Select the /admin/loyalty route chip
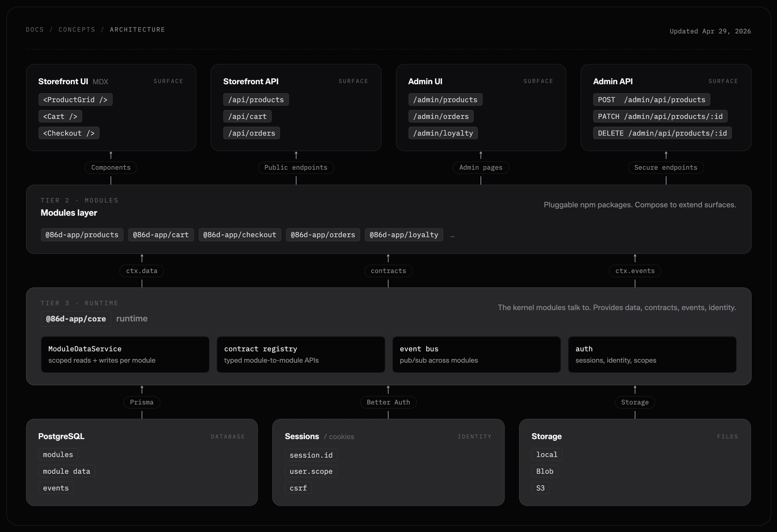The image size is (777, 532). (443, 133)
